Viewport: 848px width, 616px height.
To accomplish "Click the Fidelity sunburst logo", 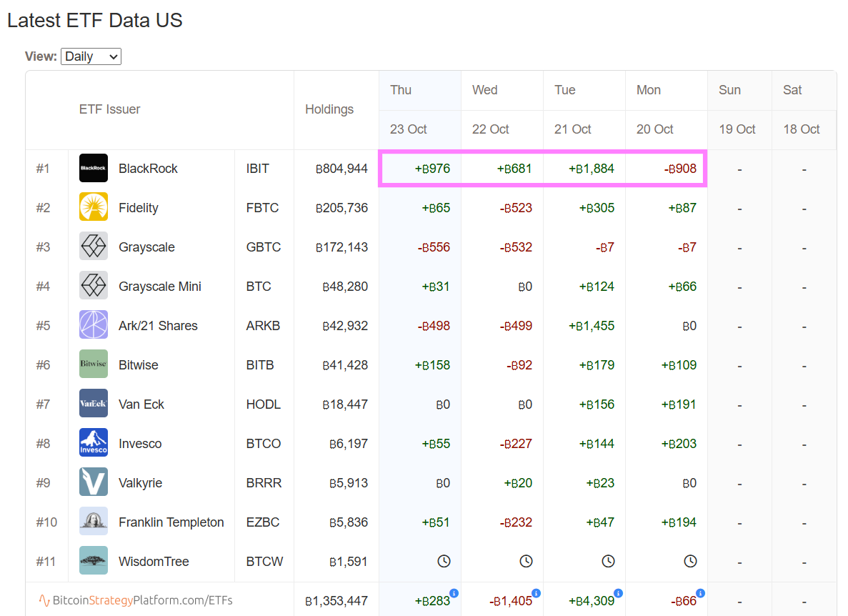I will [x=94, y=208].
